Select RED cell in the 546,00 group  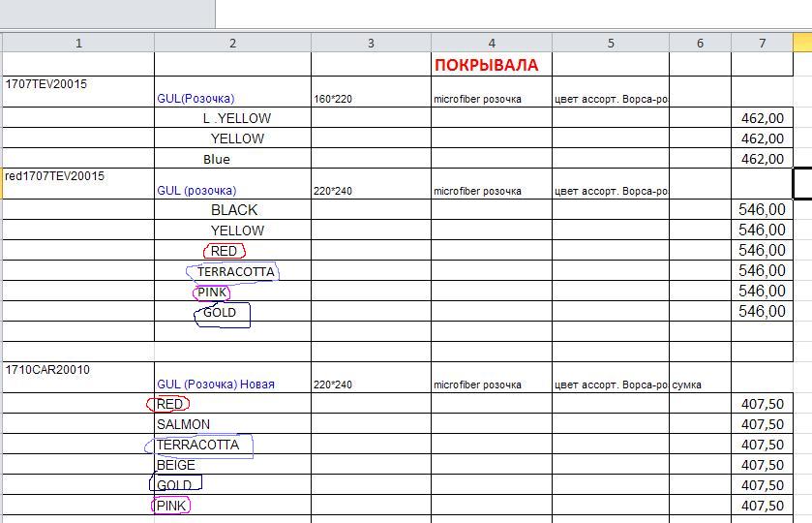[232, 250]
